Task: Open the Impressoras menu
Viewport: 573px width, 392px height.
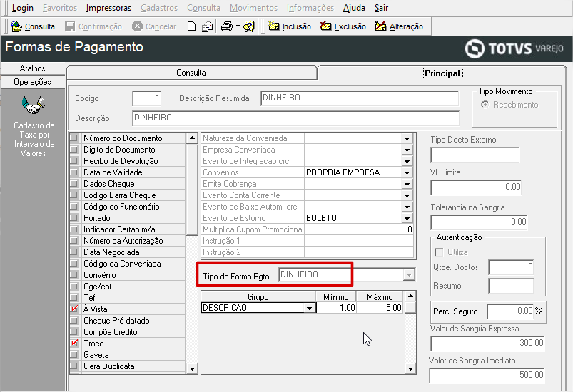Action: point(108,8)
